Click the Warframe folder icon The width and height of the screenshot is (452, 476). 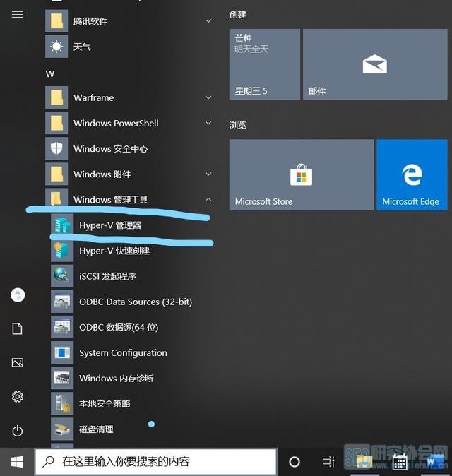click(56, 97)
